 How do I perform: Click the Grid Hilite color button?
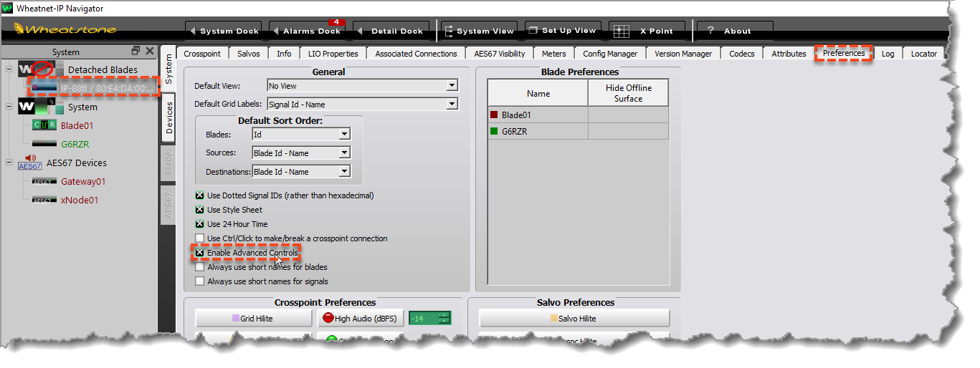(x=252, y=319)
